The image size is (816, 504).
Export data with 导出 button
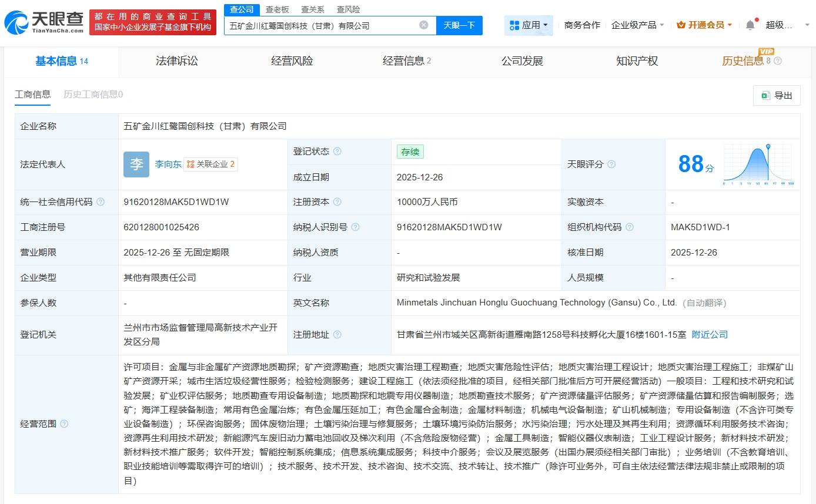(777, 96)
